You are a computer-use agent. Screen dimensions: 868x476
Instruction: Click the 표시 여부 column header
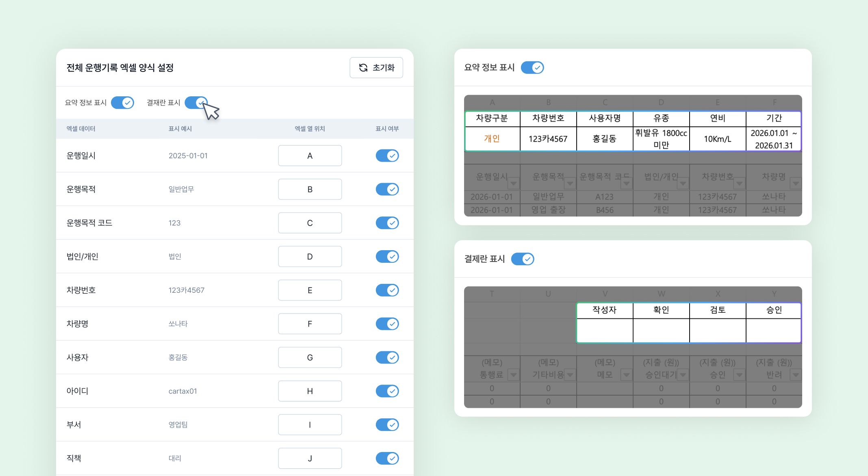coord(387,129)
